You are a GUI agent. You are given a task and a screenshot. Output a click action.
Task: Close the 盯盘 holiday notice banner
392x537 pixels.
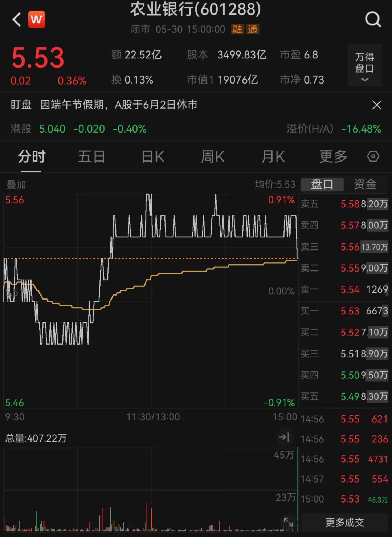(x=377, y=105)
